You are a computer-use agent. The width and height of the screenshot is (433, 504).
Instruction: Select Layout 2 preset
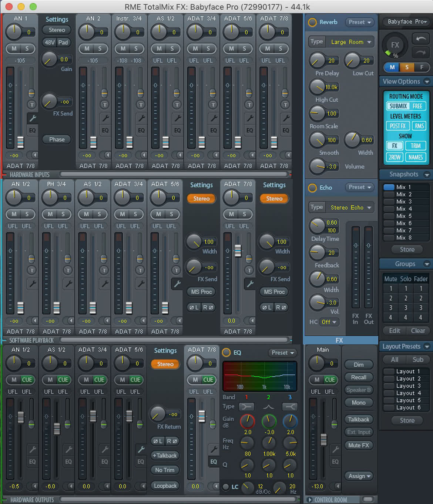pos(406,379)
